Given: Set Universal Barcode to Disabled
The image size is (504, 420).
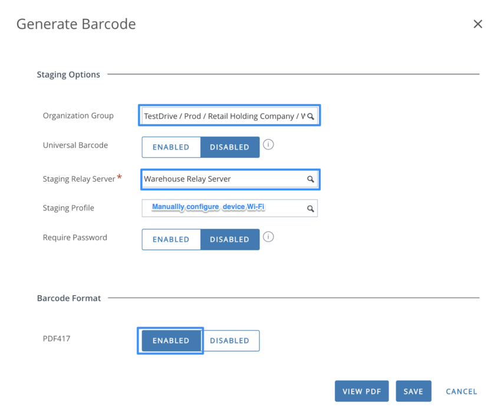Looking at the screenshot, I should 229,147.
